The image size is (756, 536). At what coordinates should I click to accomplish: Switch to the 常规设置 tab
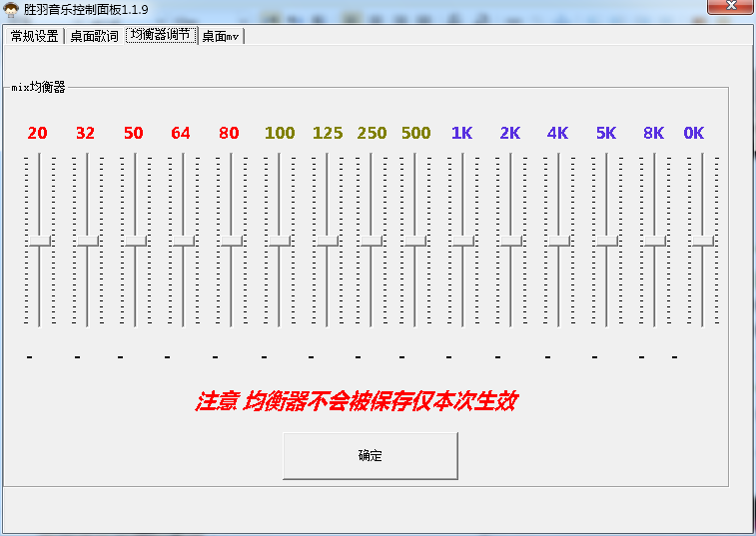[34, 36]
